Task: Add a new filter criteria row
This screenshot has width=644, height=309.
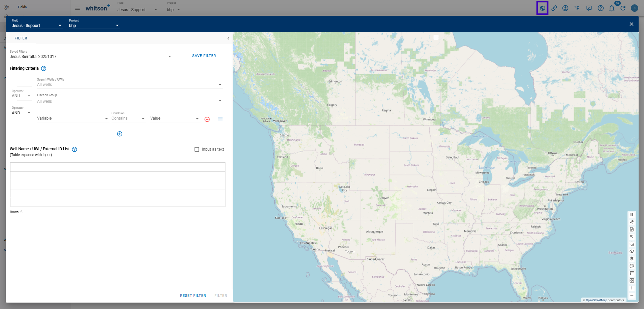Action: [x=120, y=134]
